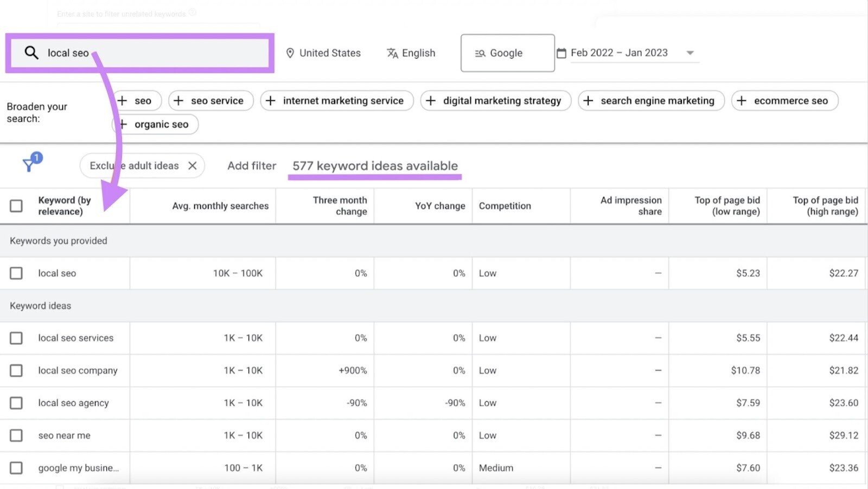Open the United States location selector
The image size is (868, 489).
tap(323, 53)
